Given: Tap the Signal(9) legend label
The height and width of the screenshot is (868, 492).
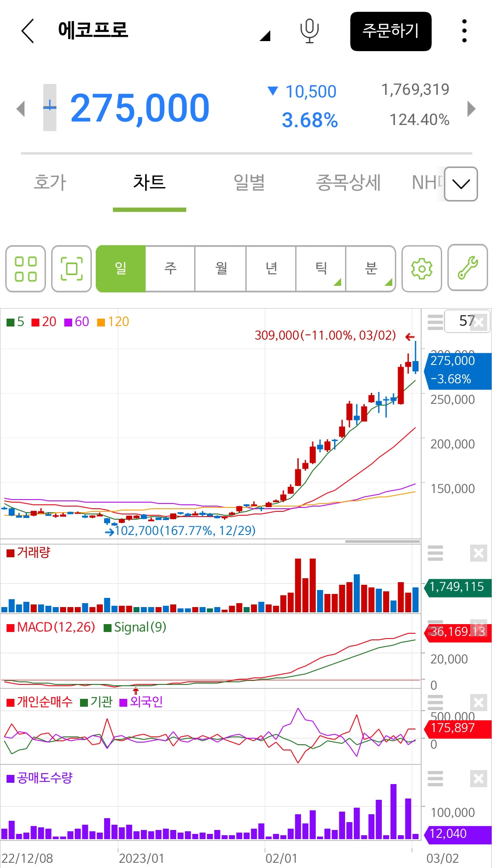Looking at the screenshot, I should tap(135, 628).
